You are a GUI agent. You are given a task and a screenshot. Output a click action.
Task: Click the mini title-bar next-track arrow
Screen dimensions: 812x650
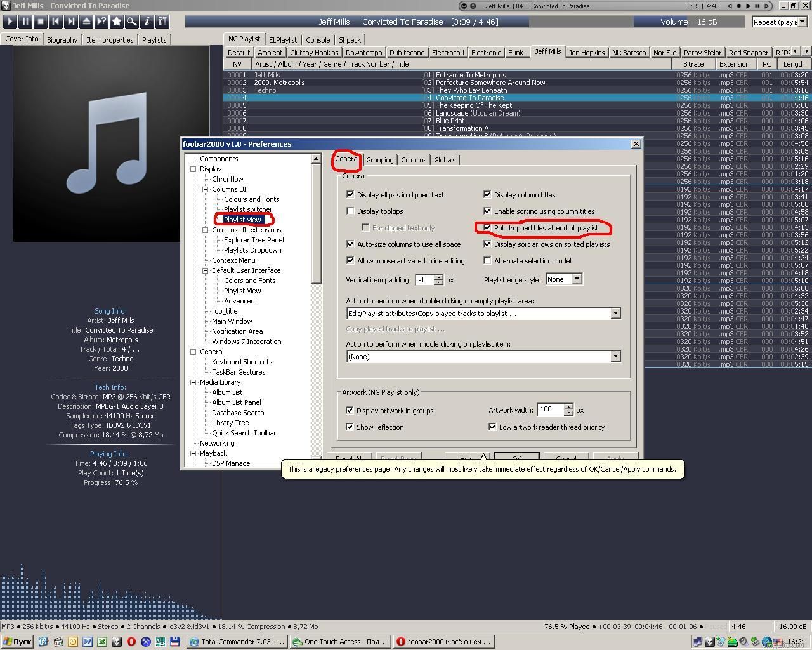pyautogui.click(x=767, y=6)
